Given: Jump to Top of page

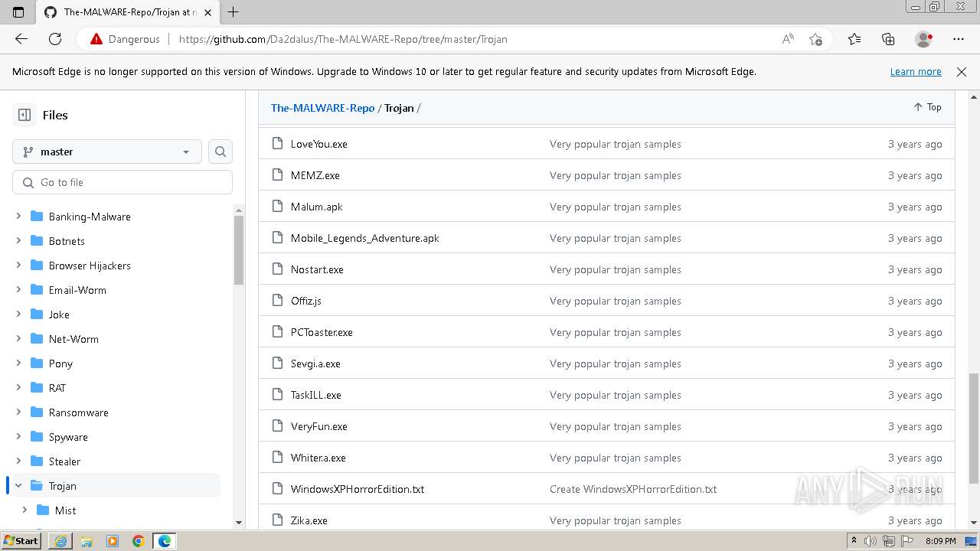Looking at the screenshot, I should (x=927, y=107).
